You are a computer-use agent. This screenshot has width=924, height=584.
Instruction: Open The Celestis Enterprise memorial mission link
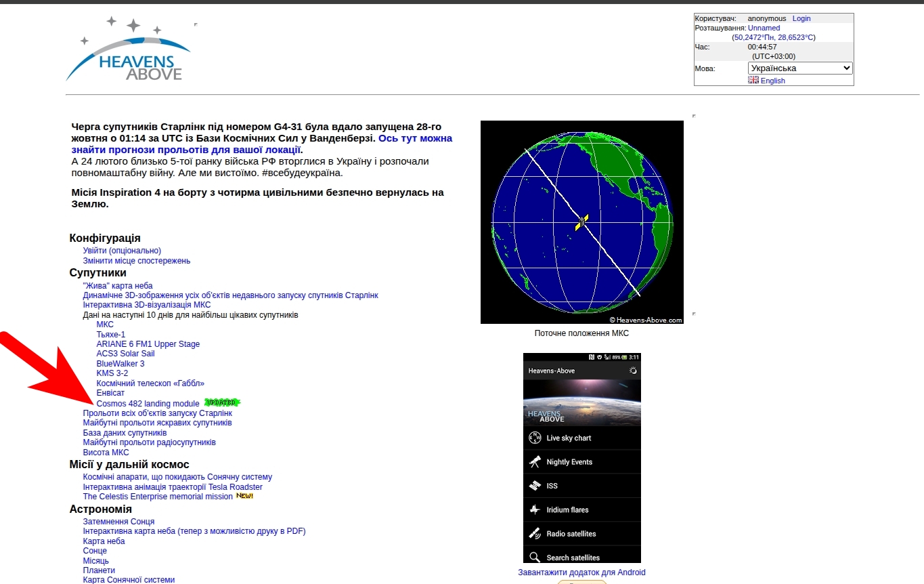(158, 497)
